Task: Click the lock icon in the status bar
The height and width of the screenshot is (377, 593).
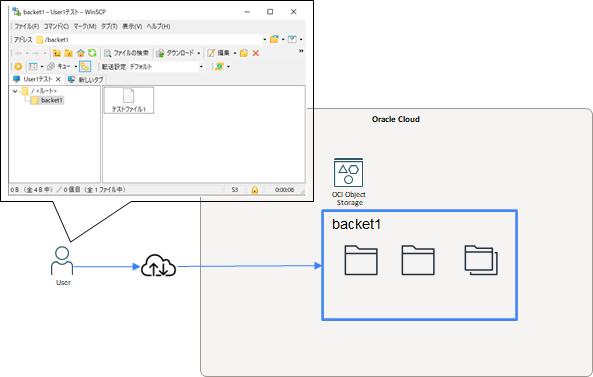Action: click(255, 190)
